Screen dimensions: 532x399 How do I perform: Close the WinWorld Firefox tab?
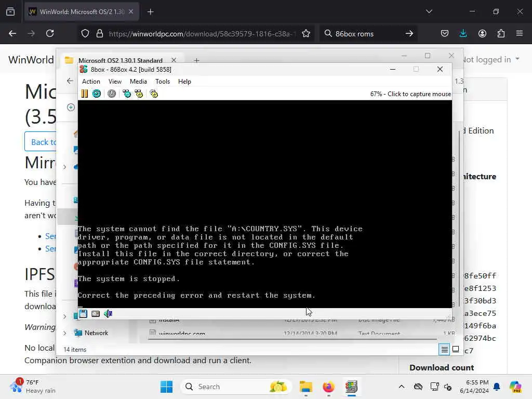(131, 12)
